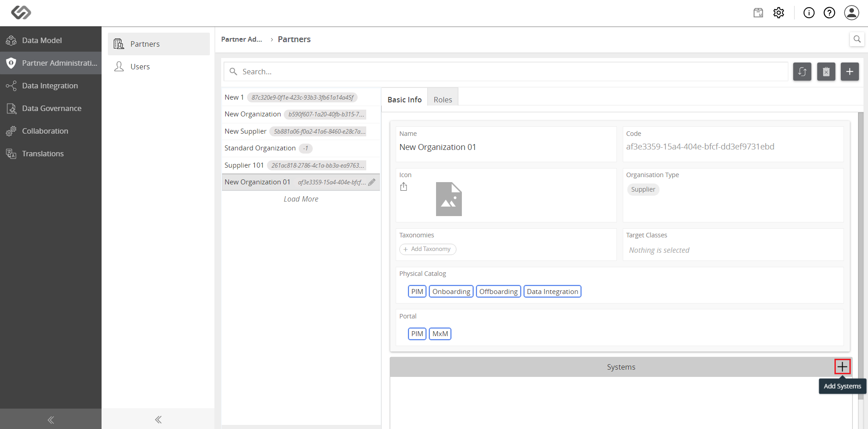The width and height of the screenshot is (868, 429).
Task: Open the user profile icon
Action: click(852, 13)
